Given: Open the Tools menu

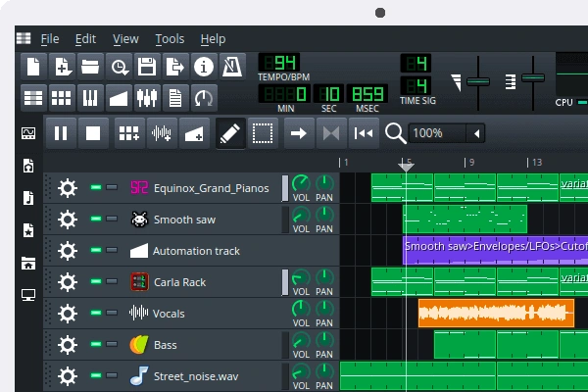Looking at the screenshot, I should point(170,39).
